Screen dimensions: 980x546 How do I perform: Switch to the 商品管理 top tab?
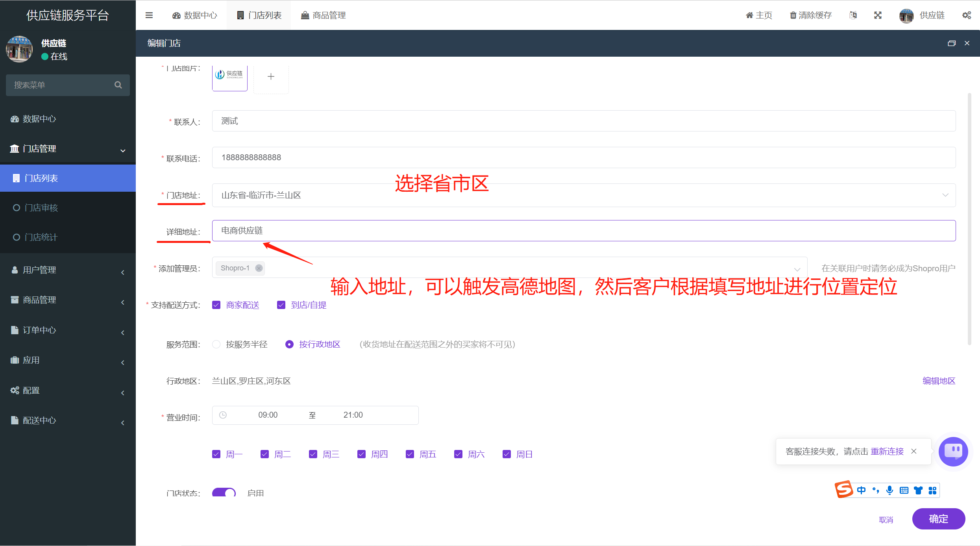tap(323, 15)
